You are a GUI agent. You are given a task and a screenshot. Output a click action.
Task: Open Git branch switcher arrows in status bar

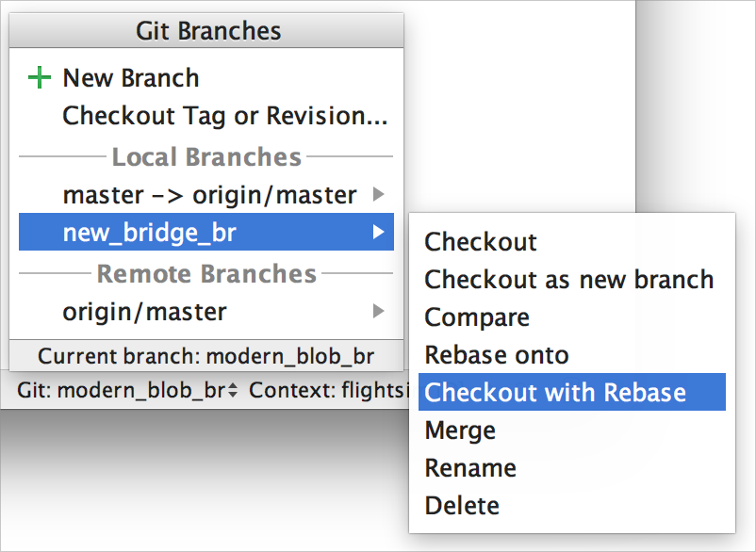coord(233,390)
